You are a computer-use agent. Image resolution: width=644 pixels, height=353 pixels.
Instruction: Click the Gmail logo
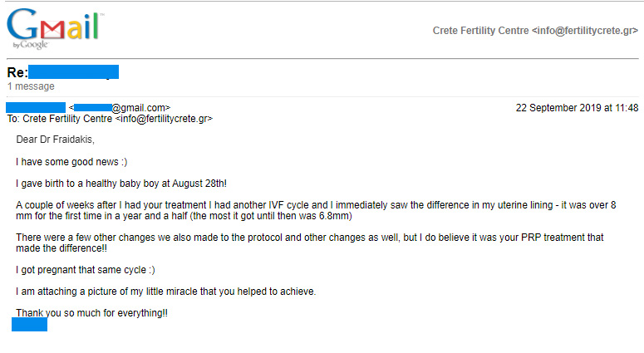pos(53,27)
